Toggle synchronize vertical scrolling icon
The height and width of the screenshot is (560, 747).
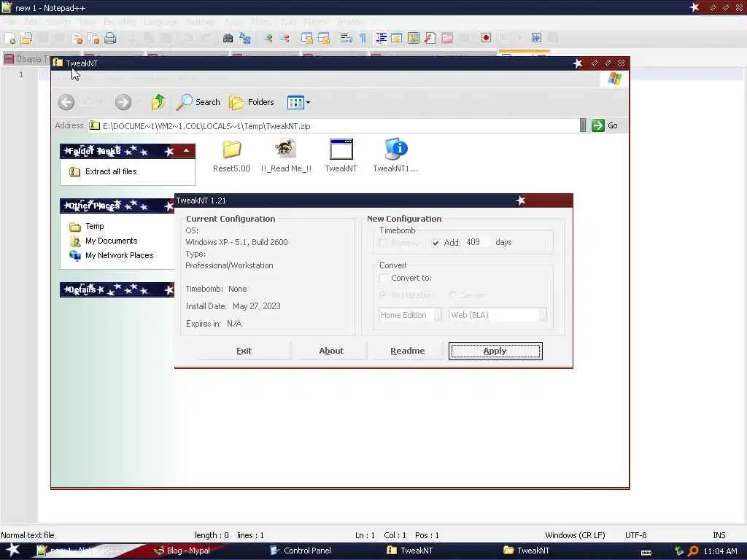coord(307,38)
